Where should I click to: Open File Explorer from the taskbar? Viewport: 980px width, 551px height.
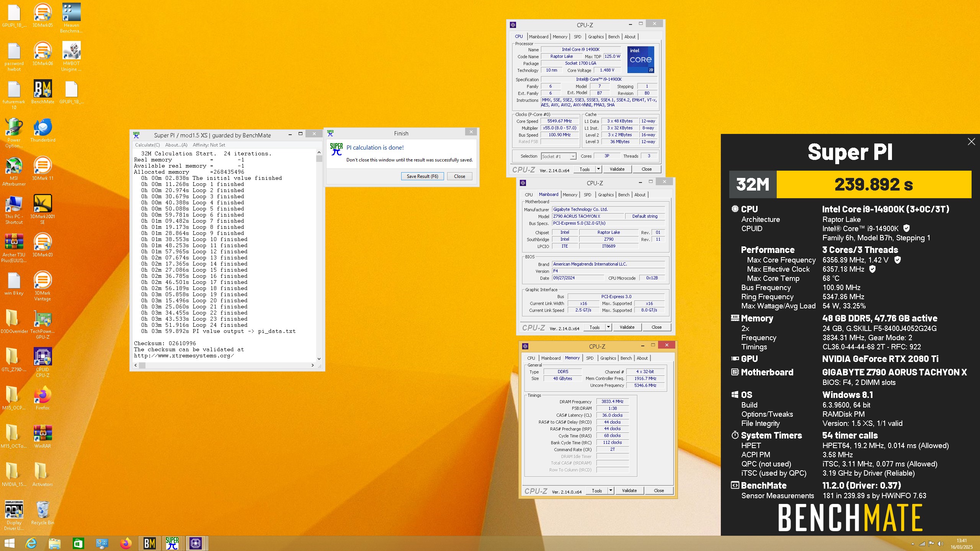tap(55, 543)
